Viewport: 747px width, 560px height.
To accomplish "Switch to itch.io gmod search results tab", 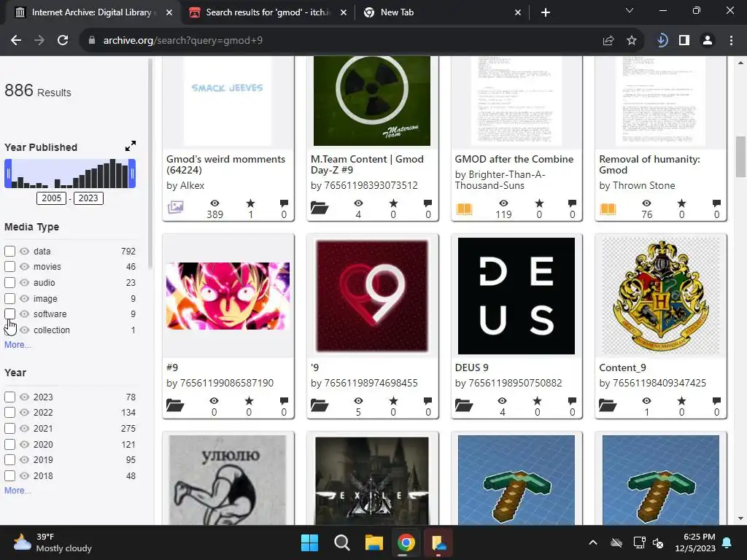I will 267,12.
